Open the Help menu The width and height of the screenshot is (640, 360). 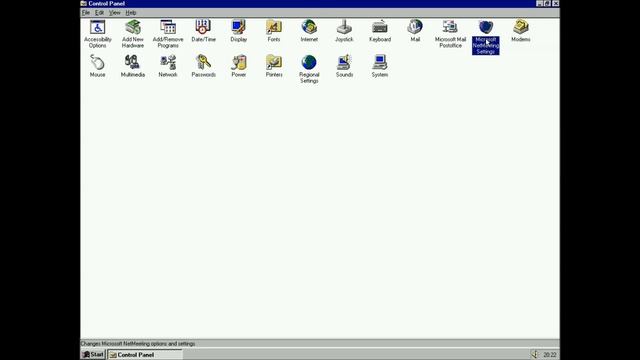coord(131,13)
